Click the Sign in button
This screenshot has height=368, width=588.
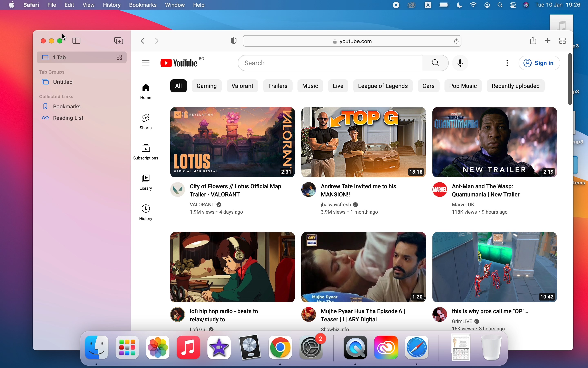pyautogui.click(x=539, y=63)
